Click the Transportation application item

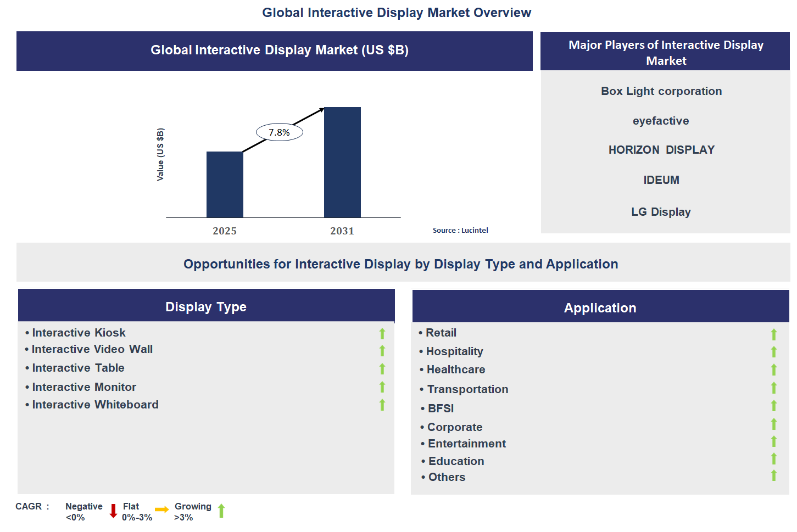click(467, 389)
